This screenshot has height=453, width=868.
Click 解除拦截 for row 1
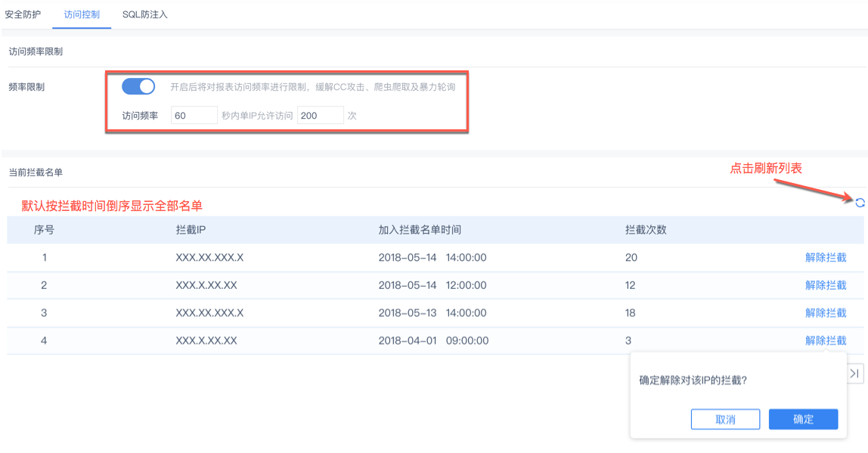(826, 258)
